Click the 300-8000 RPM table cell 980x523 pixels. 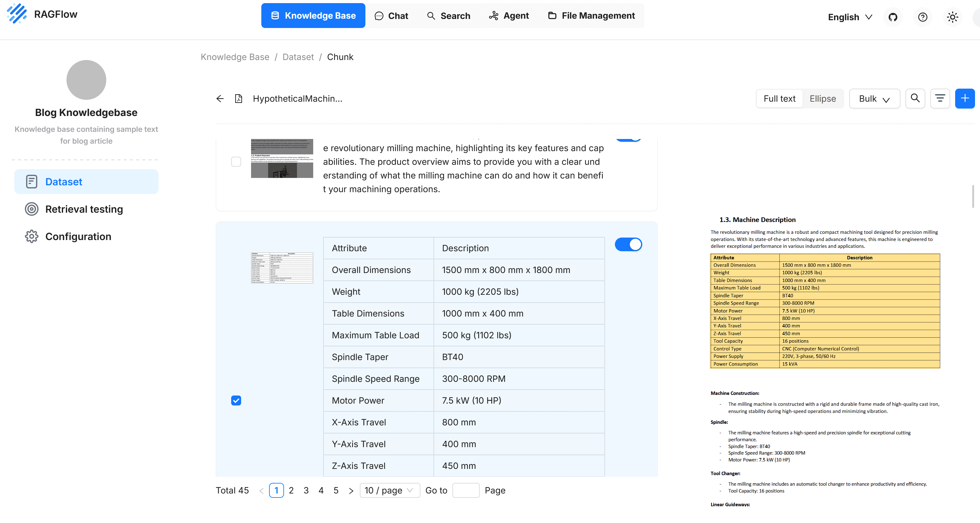tap(519, 378)
